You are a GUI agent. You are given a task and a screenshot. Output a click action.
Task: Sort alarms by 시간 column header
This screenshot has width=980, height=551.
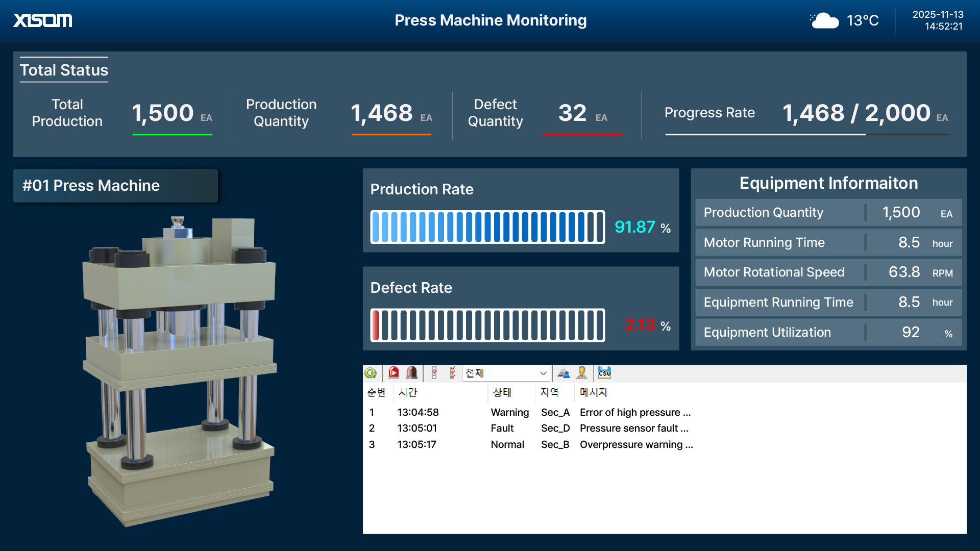tap(408, 392)
